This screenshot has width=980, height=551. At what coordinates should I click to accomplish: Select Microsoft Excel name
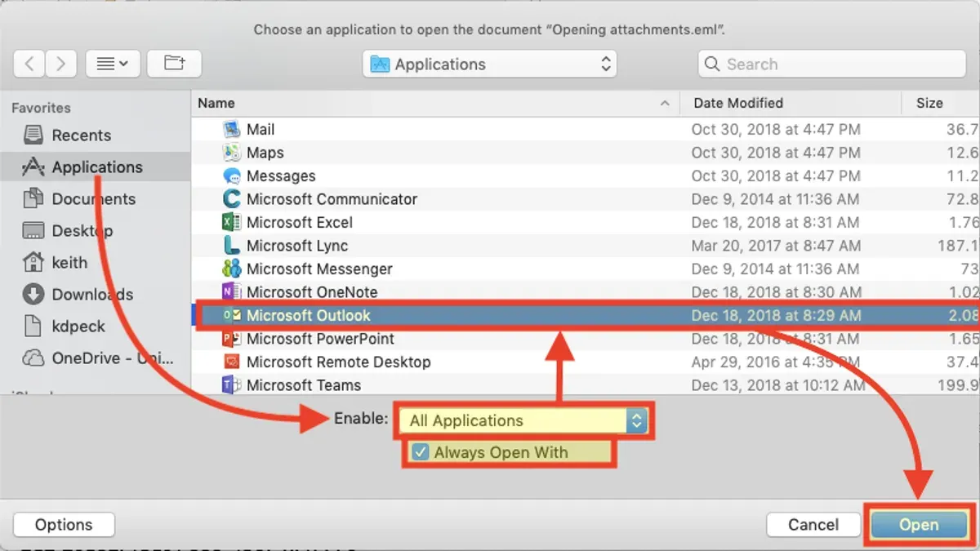tap(300, 222)
